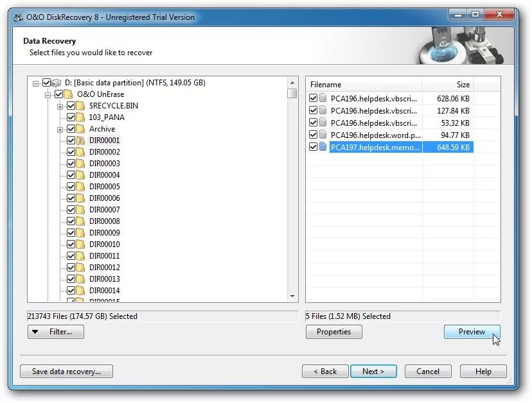Click file icon of 628.06 KB file
The width and height of the screenshot is (532, 403).
(323, 98)
